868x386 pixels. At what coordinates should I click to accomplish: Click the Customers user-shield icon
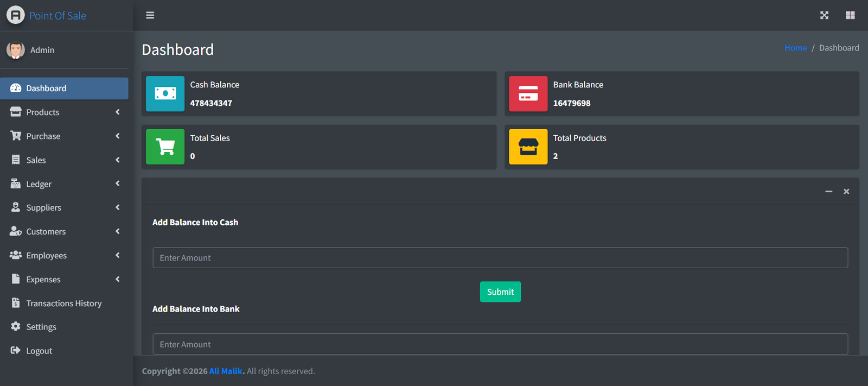point(16,231)
